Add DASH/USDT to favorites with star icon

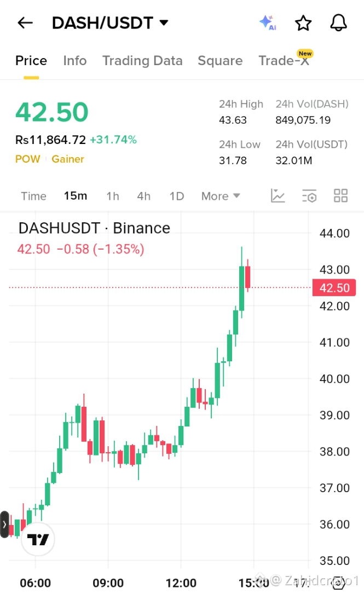[303, 23]
